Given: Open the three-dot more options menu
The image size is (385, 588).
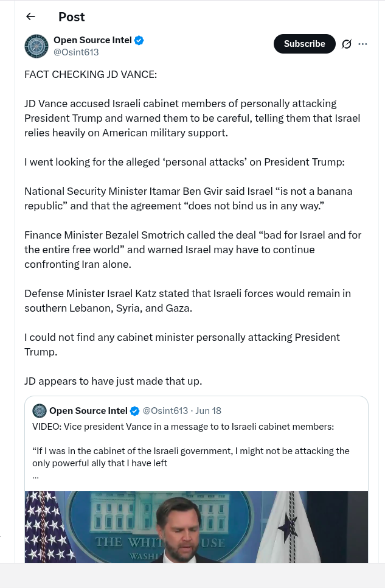Looking at the screenshot, I should pyautogui.click(x=362, y=44).
